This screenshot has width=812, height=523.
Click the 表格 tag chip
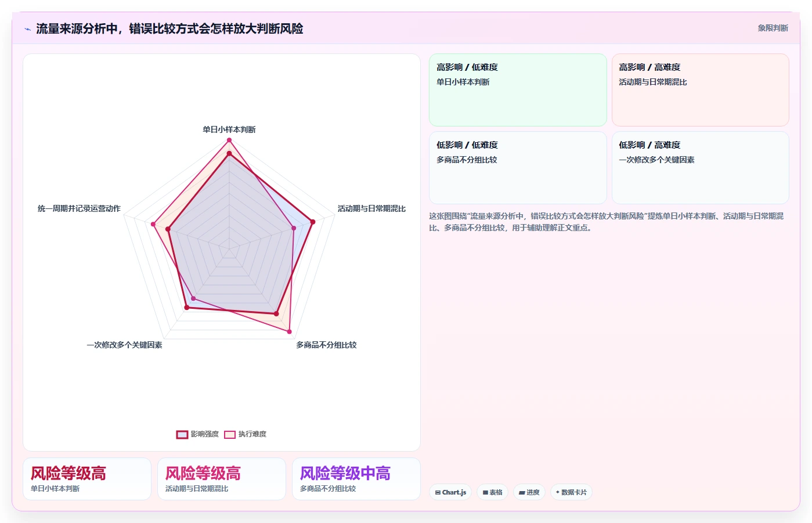492,492
